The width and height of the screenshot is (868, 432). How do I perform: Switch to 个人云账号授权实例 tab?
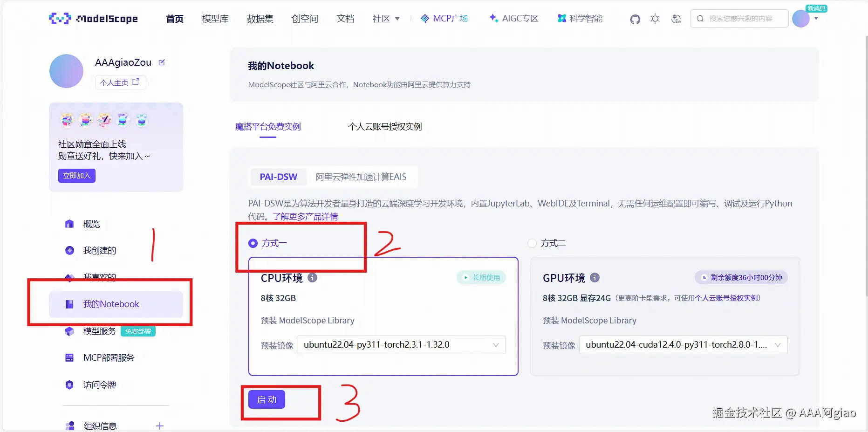pyautogui.click(x=385, y=127)
